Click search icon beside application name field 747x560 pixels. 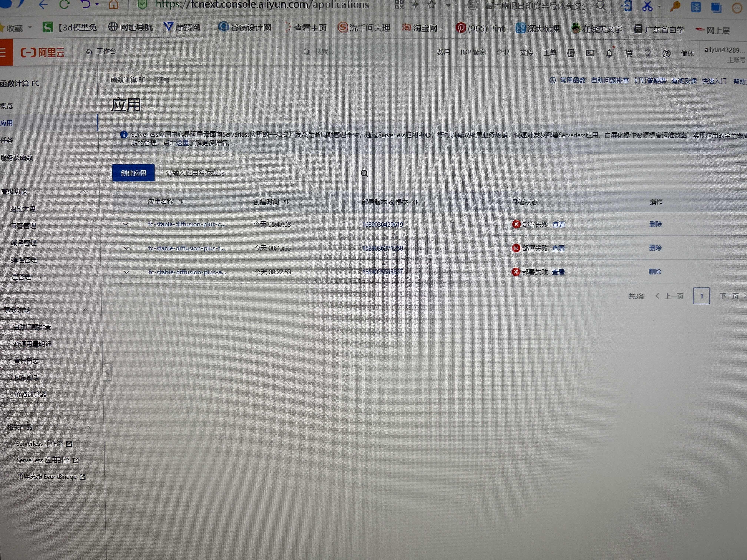tap(364, 173)
